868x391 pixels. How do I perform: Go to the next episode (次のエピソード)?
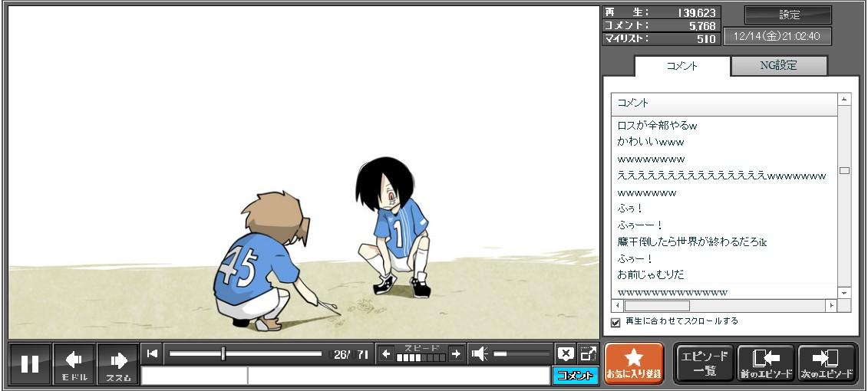pos(827,363)
